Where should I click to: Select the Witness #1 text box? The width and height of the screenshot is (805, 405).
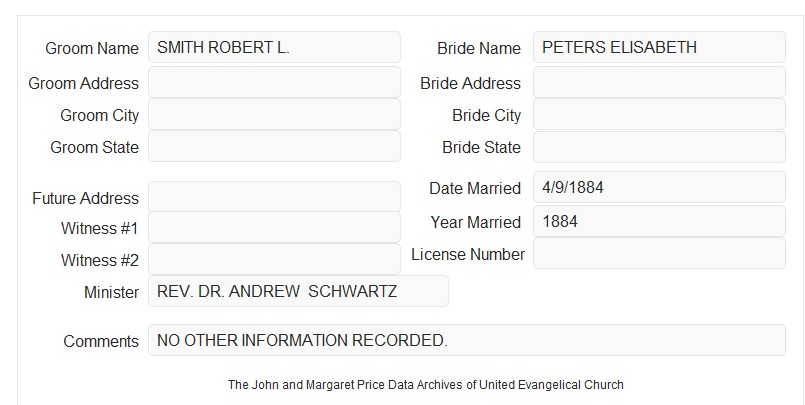click(x=274, y=227)
